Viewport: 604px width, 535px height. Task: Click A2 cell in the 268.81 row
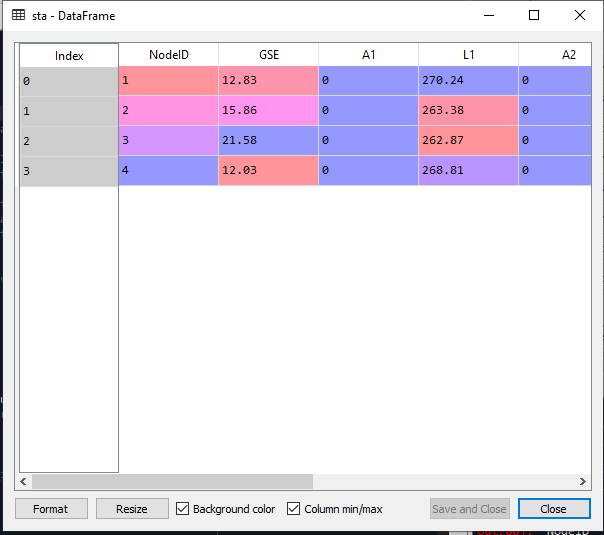(x=555, y=170)
